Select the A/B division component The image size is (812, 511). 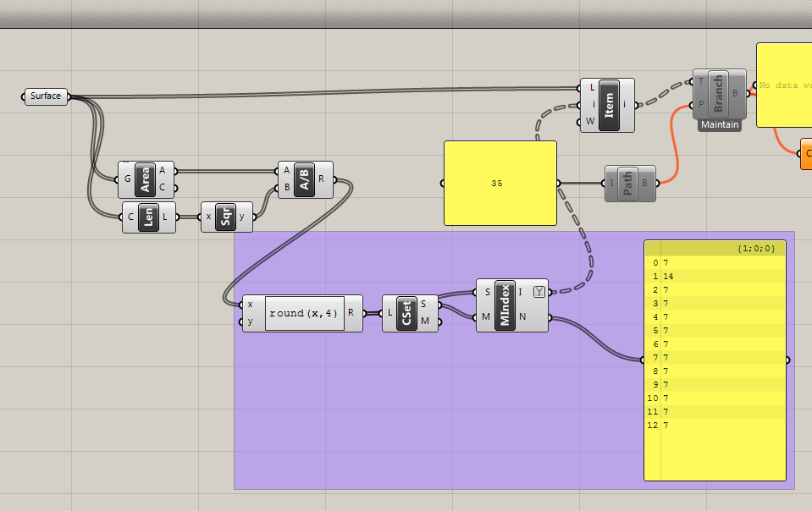(304, 179)
